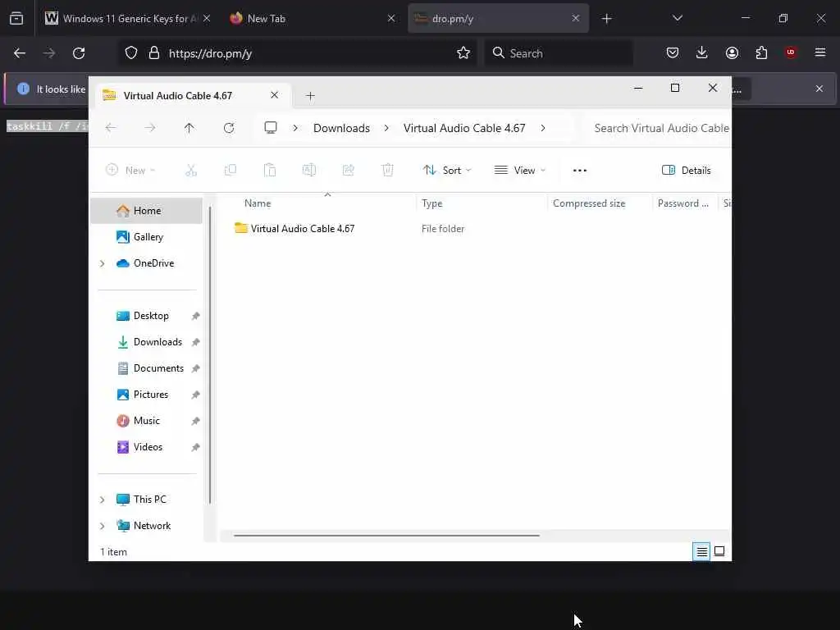Expand chevron before Downloads breadcrumb

click(295, 128)
